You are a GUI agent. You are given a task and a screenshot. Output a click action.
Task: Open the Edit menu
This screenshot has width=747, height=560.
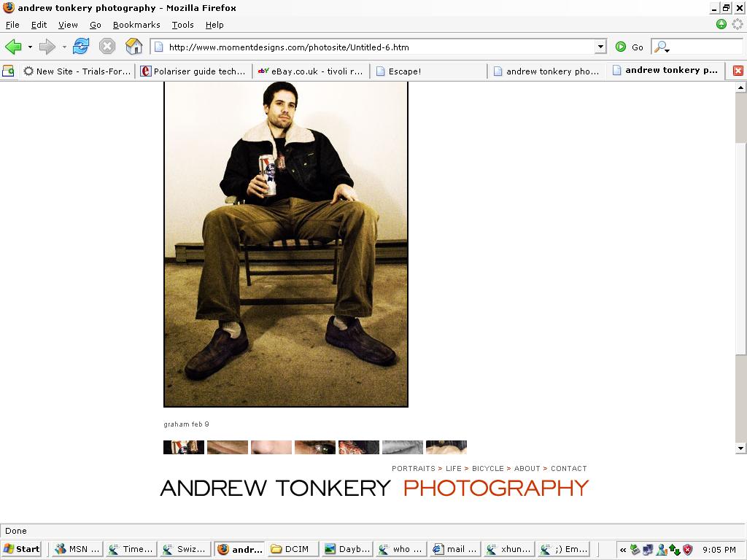[39, 25]
